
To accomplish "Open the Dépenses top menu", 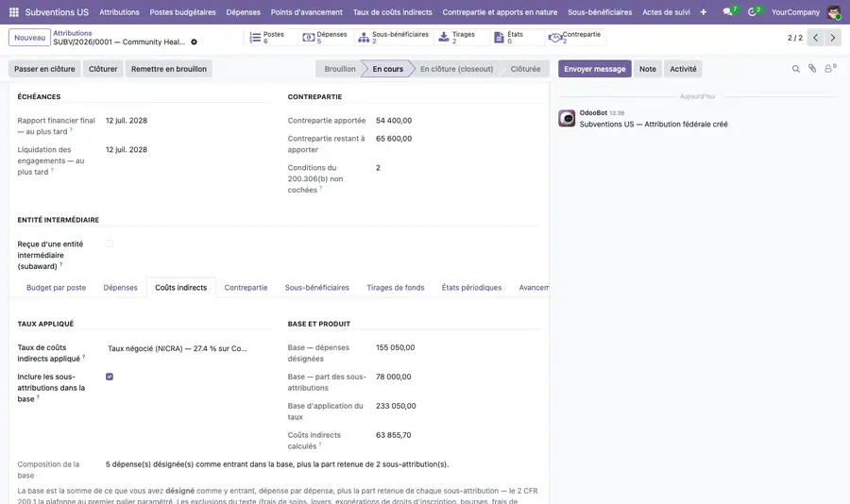I will [x=244, y=12].
